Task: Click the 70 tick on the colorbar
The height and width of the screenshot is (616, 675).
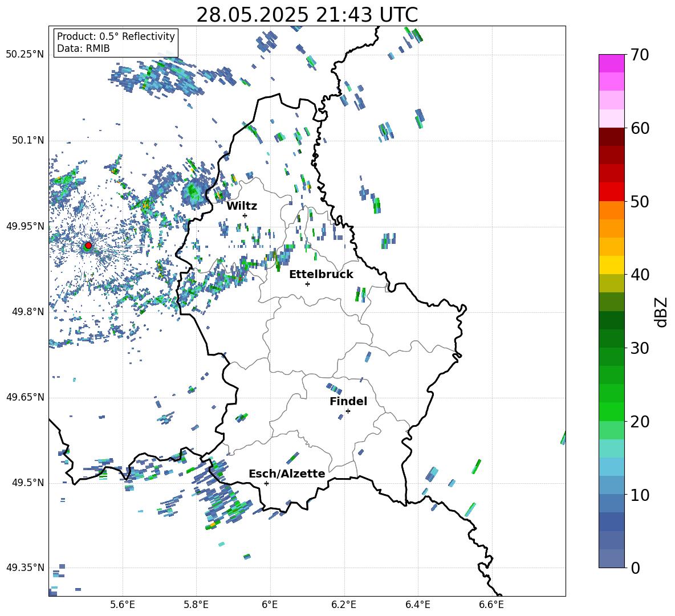Action: coord(640,55)
